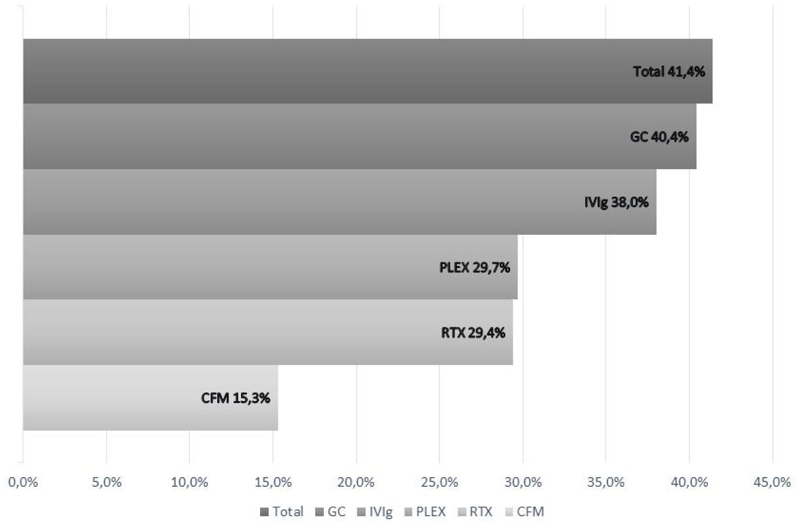Click the 30,0% axis tick label

523,482
